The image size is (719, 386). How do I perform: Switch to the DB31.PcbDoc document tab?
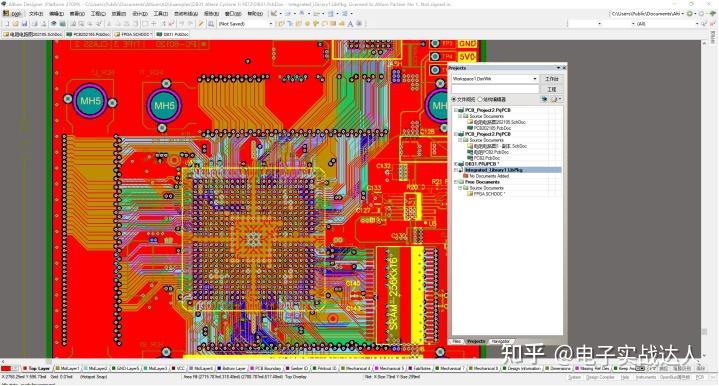tap(172, 34)
